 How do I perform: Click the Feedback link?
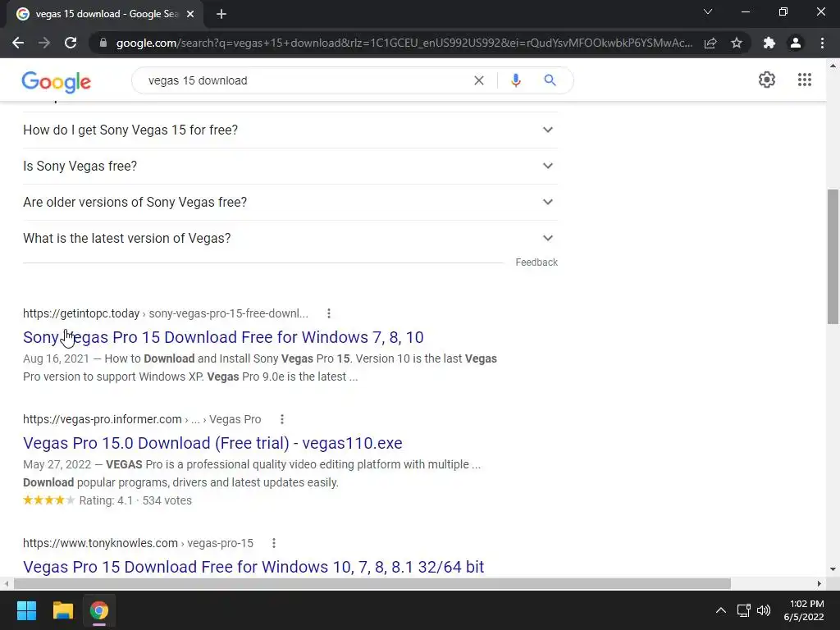(536, 262)
